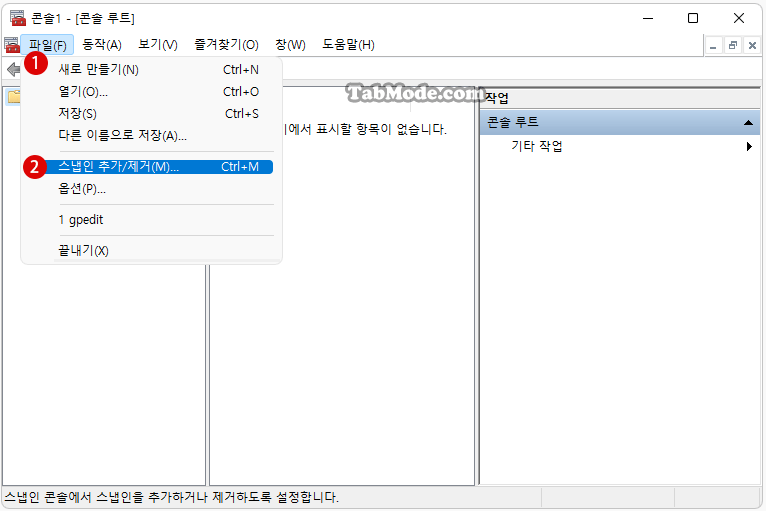Screen dimensions: 766x511
Task: Maximize the 콘솔1 main window
Action: click(x=693, y=19)
